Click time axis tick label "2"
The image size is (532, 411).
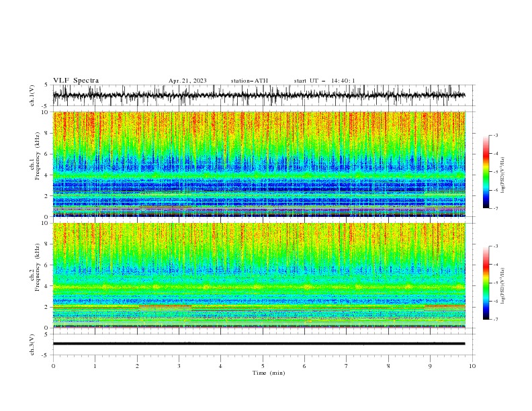[x=137, y=366]
